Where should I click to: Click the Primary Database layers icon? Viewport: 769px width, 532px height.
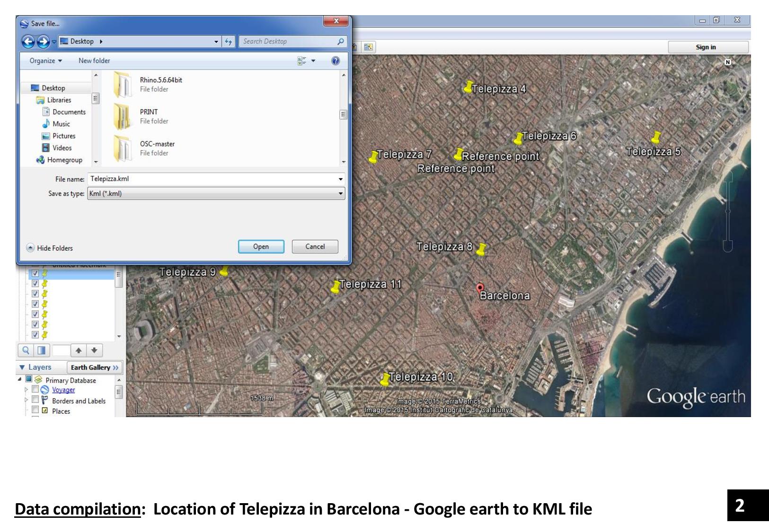click(x=39, y=380)
